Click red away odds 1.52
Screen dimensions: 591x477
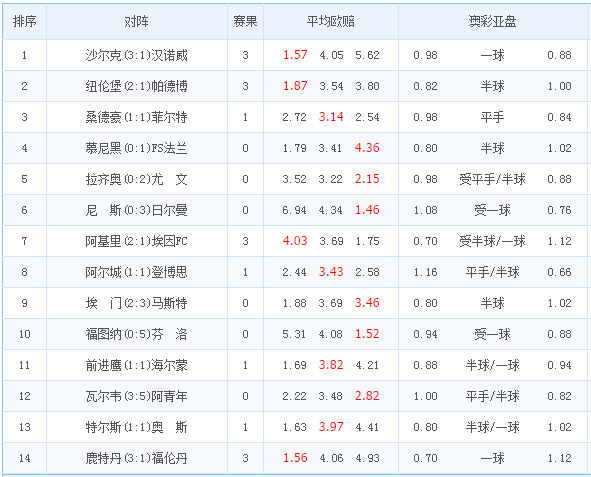click(x=367, y=333)
